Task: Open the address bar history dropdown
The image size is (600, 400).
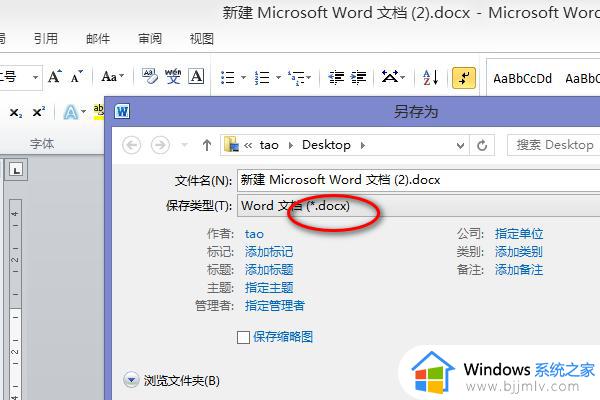Action: point(460,145)
